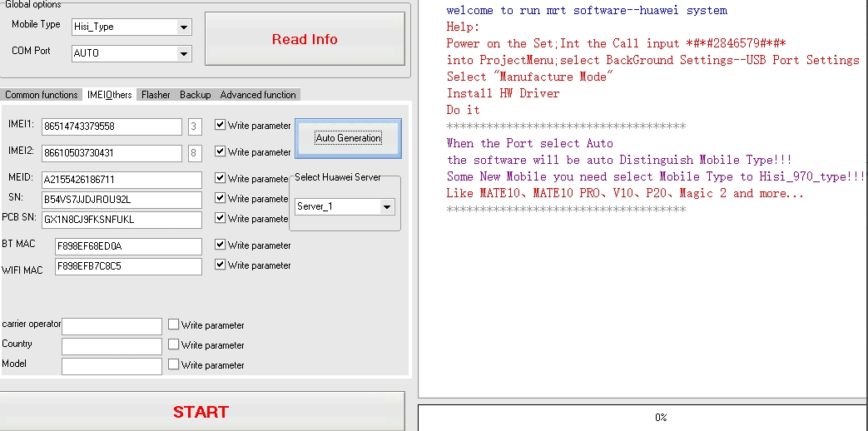Click the 'into ProjectMenu' log line
The width and height of the screenshot is (868, 431).
[x=653, y=60]
